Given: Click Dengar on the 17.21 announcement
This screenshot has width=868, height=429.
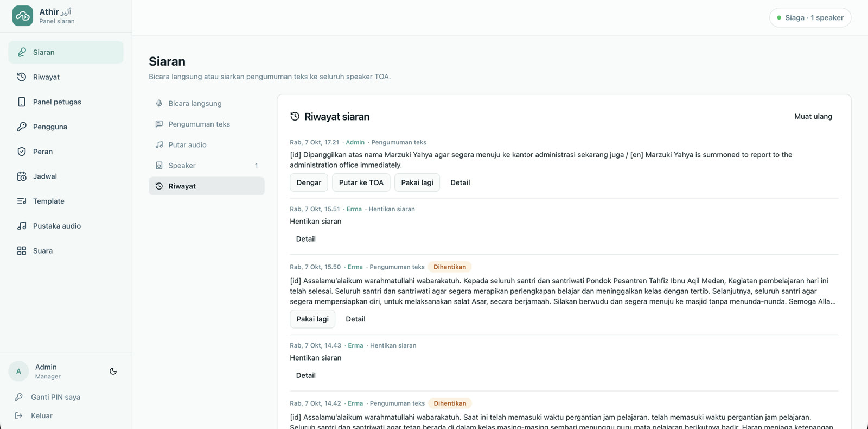Looking at the screenshot, I should pyautogui.click(x=309, y=182).
